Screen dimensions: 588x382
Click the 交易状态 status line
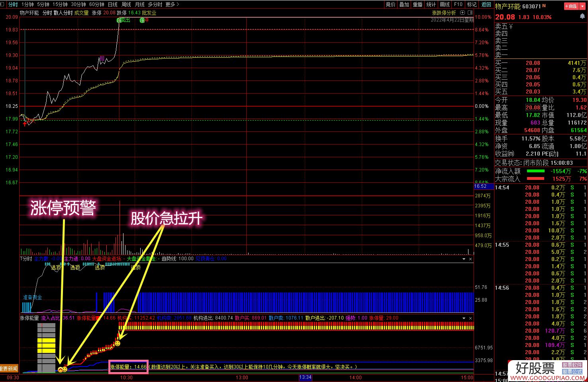point(534,163)
